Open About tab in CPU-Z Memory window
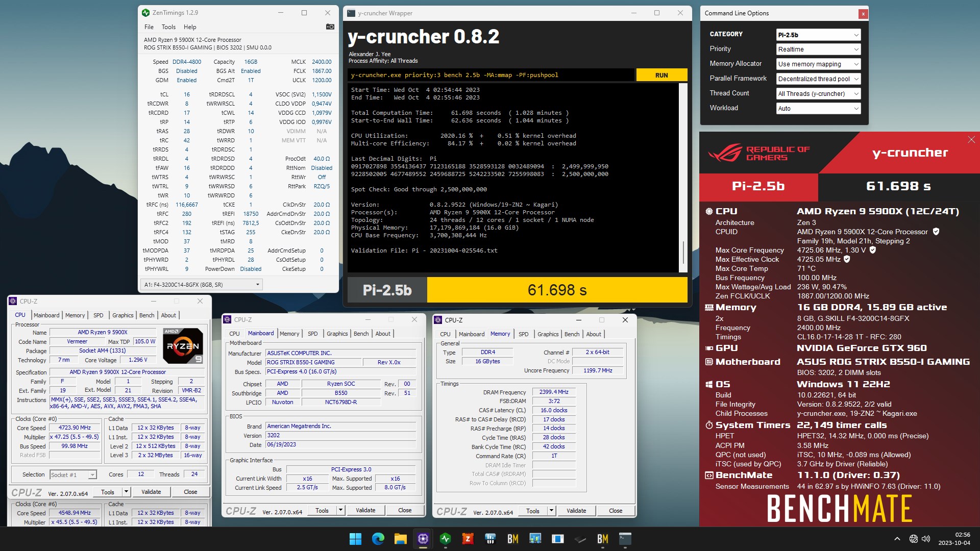 coord(594,334)
